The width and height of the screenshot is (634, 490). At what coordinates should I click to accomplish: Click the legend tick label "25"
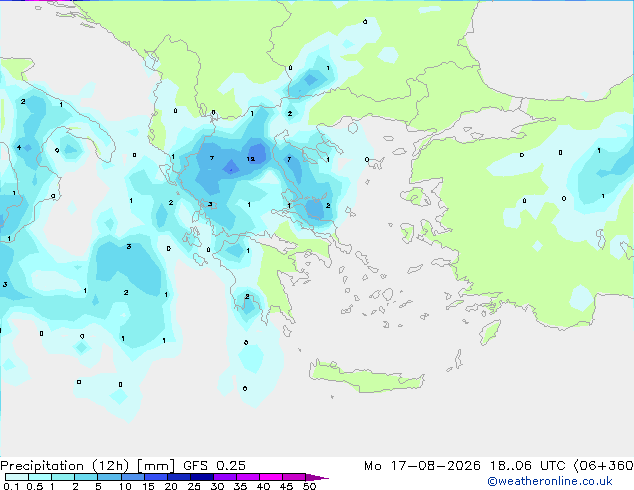point(194,486)
